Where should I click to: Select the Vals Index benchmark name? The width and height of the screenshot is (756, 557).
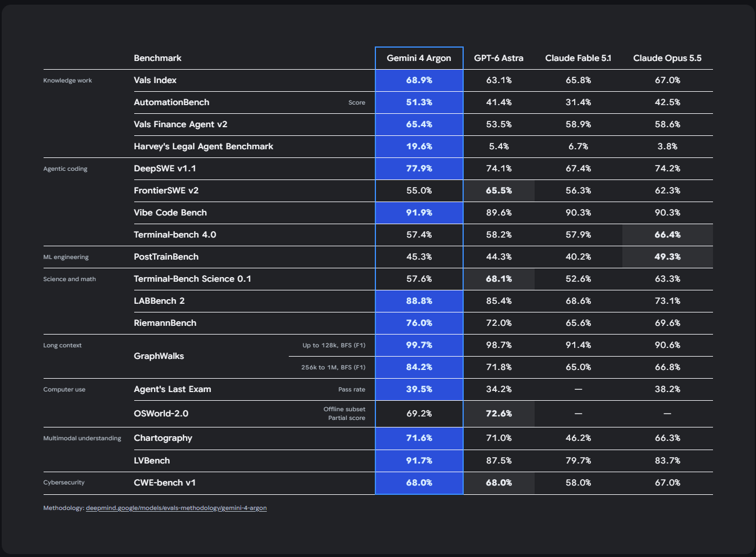point(155,80)
